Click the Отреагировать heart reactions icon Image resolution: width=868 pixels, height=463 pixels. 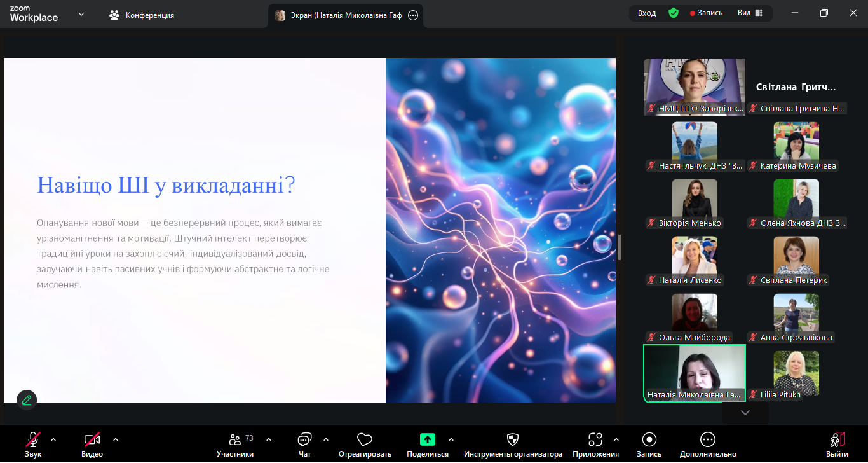(x=364, y=440)
